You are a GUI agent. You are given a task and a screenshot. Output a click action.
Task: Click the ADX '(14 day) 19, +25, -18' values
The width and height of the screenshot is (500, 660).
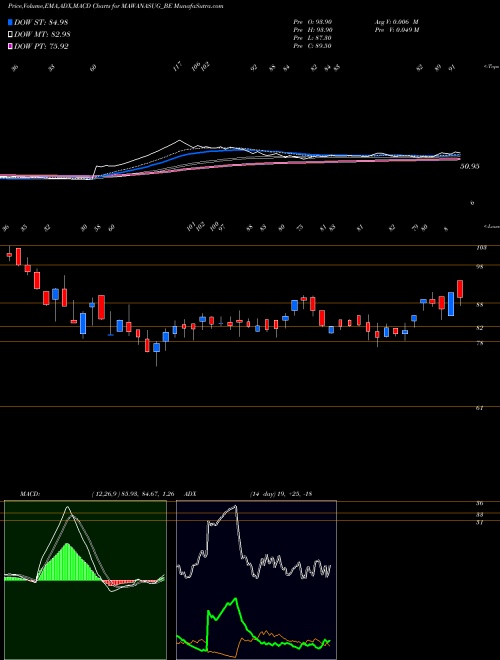point(280,494)
